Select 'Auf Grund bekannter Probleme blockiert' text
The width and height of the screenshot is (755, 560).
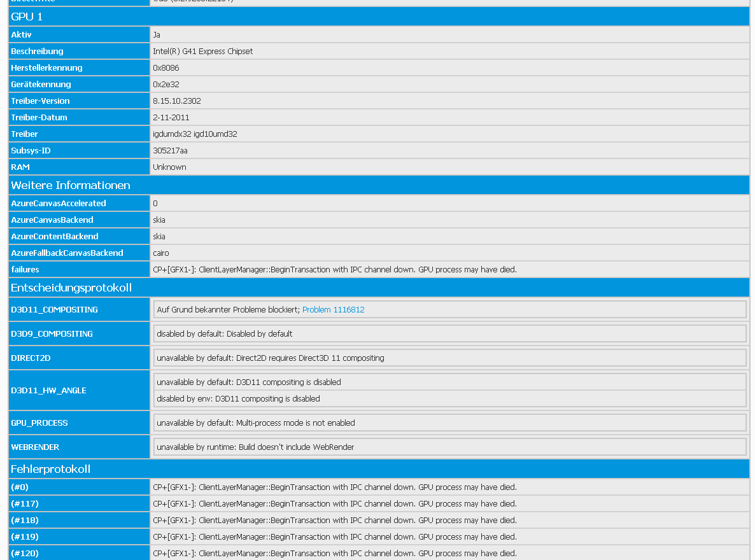point(229,310)
